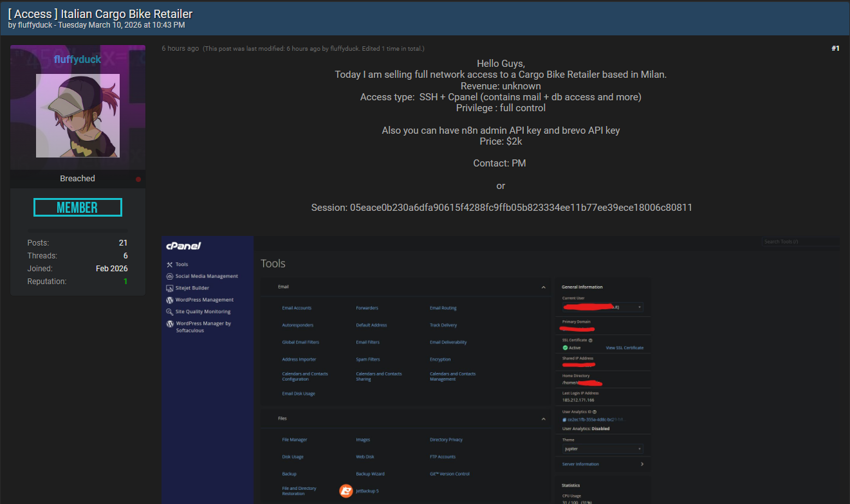This screenshot has width=850, height=504.
Task: Click the View SSL Certificate link
Action: pyautogui.click(x=624, y=348)
